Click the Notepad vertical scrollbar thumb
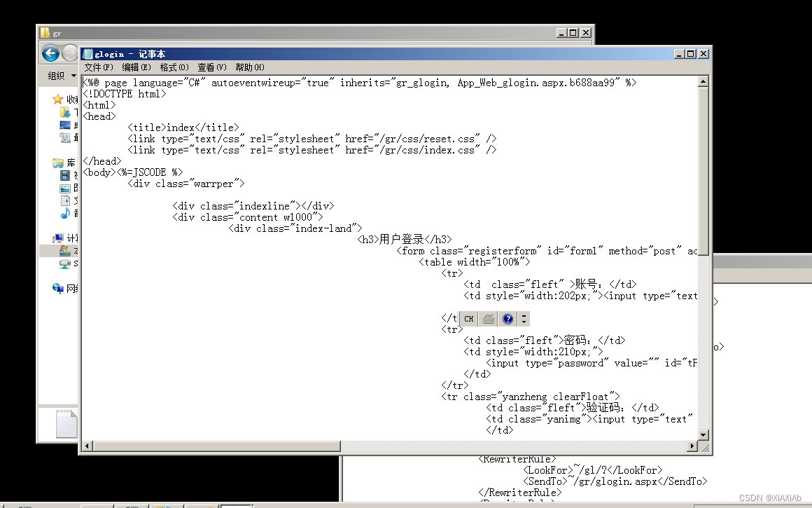The width and height of the screenshot is (812, 508). (703, 172)
